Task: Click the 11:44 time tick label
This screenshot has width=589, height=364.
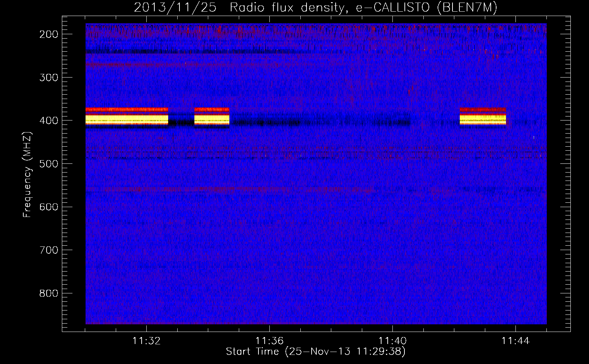Action: click(515, 341)
